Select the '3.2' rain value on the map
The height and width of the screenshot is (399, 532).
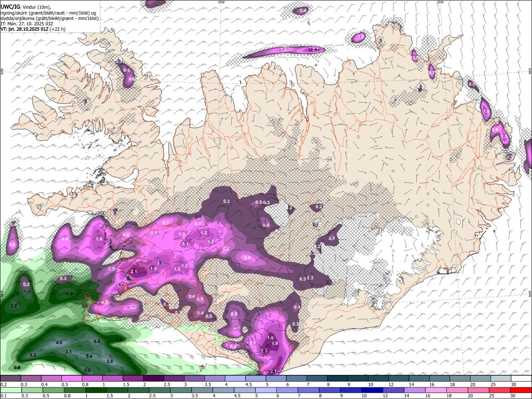click(33, 355)
